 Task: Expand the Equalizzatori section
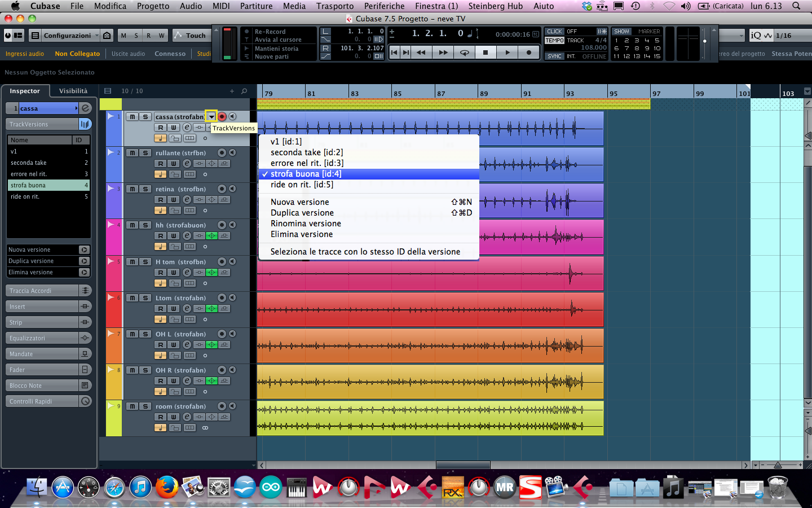coord(48,338)
